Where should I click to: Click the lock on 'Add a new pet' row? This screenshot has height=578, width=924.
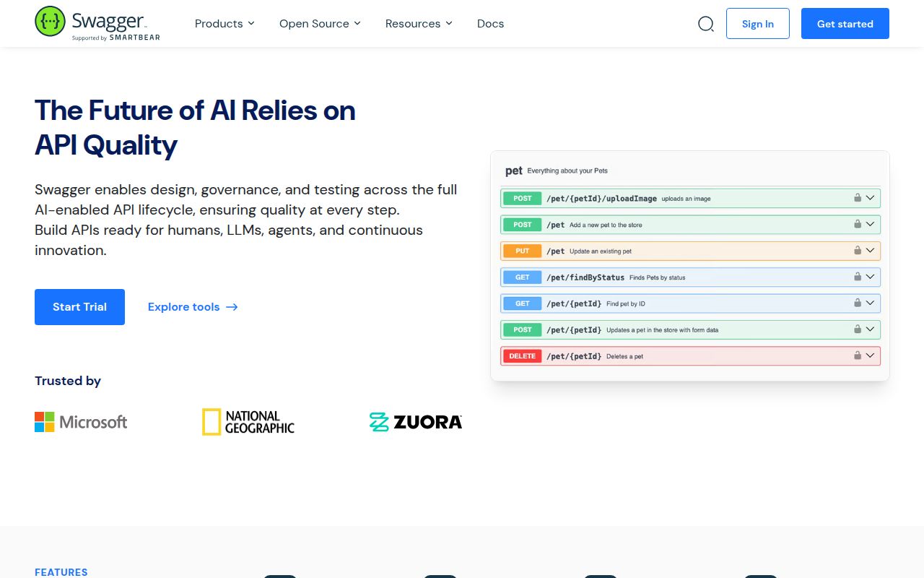tap(858, 224)
